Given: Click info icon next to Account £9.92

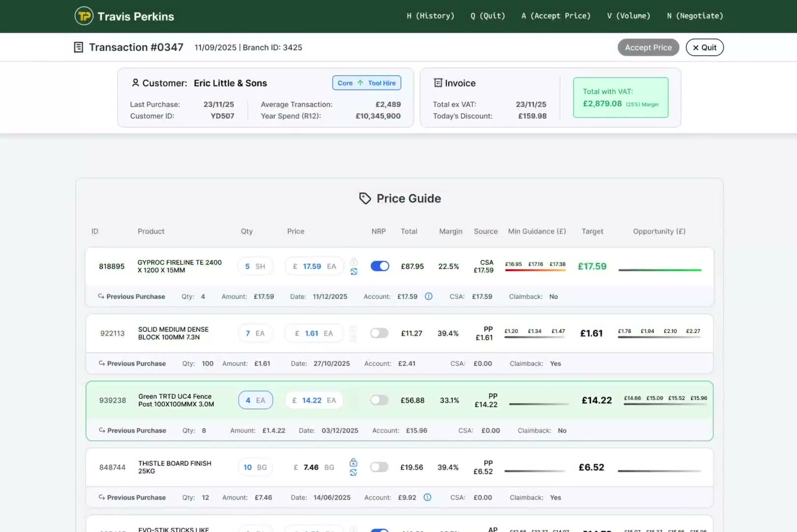Looking at the screenshot, I should pyautogui.click(x=428, y=497).
